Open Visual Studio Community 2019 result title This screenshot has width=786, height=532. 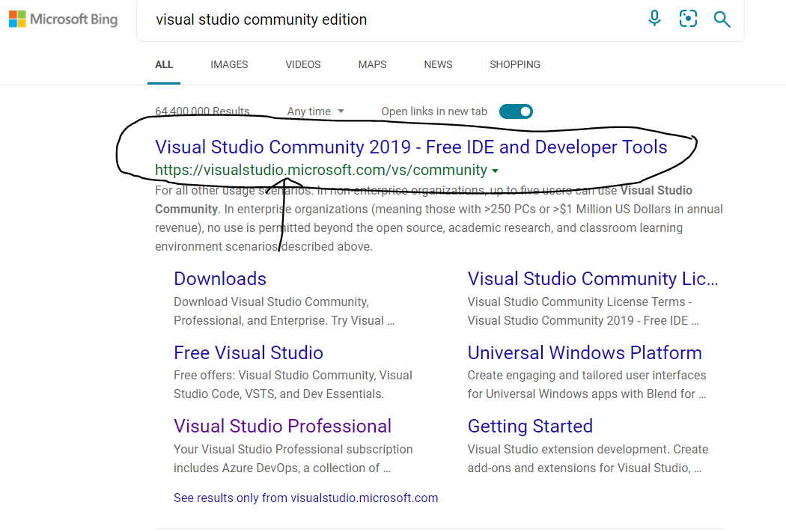pyautogui.click(x=411, y=147)
